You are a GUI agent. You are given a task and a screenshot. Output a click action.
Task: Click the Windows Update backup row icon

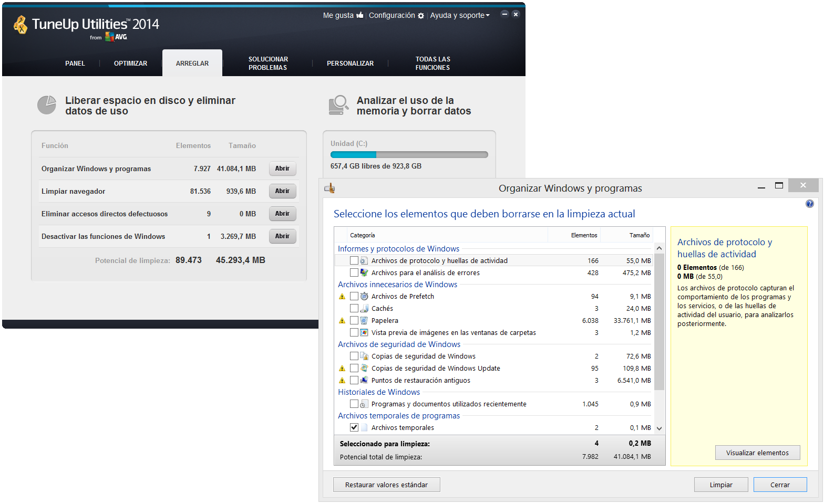click(x=364, y=368)
